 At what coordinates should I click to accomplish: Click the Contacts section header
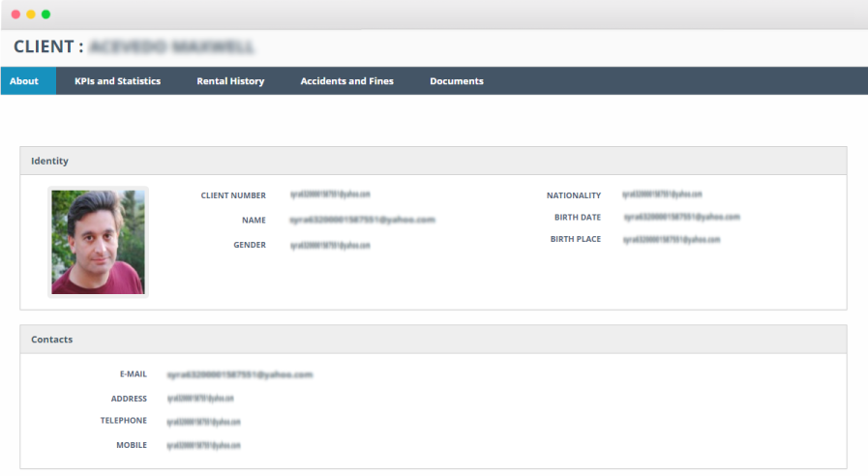(x=51, y=340)
